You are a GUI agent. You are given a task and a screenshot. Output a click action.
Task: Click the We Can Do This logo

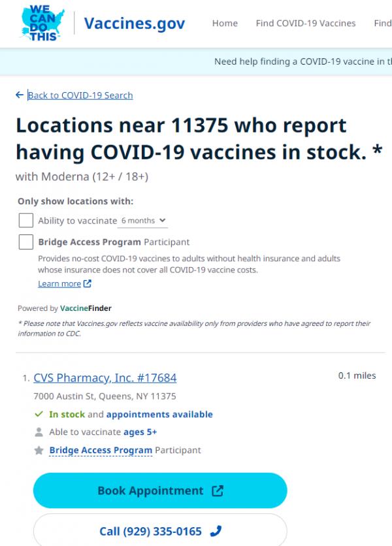(x=44, y=24)
